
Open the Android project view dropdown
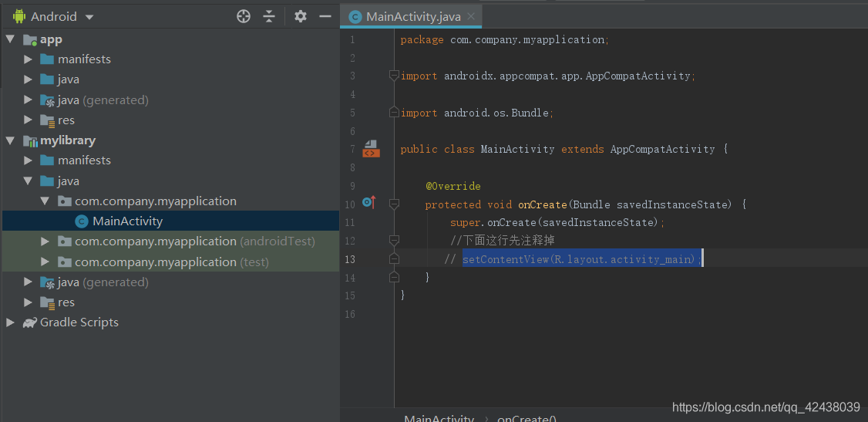click(x=89, y=17)
